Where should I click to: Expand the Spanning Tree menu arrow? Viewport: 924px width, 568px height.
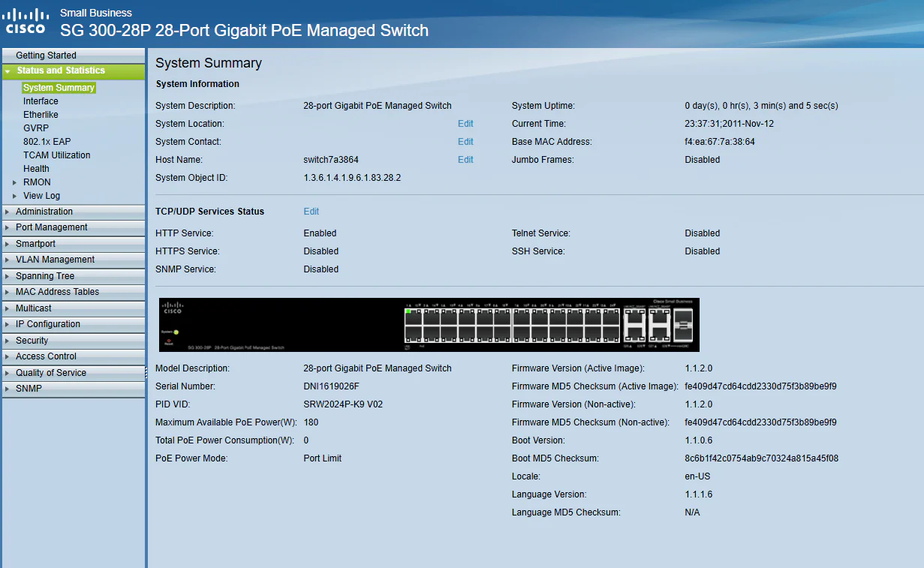tap(8, 276)
